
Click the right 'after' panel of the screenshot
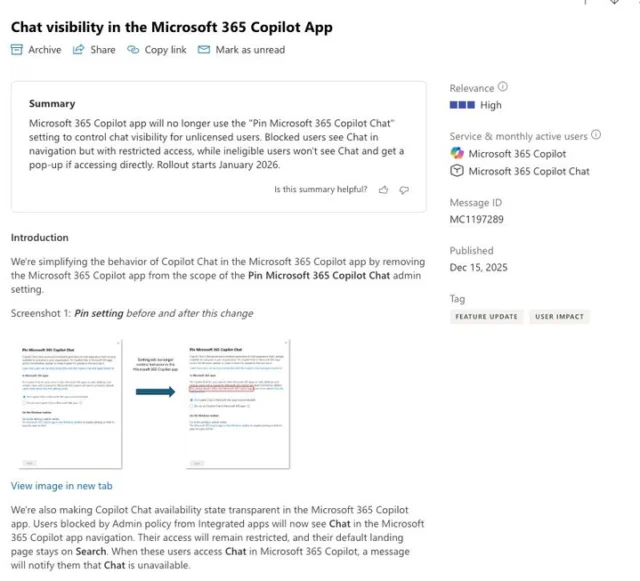pyautogui.click(x=237, y=406)
